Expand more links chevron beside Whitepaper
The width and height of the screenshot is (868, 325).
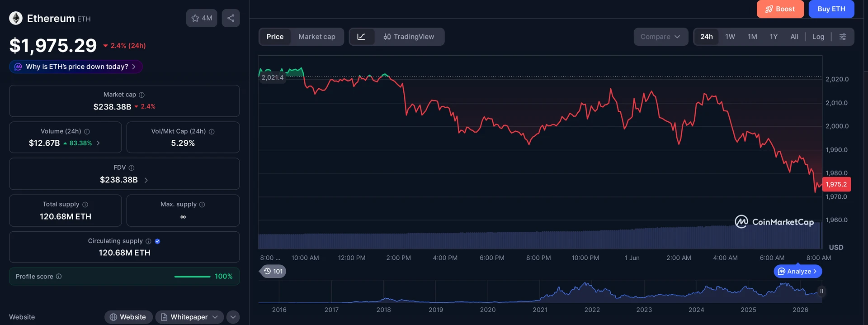tap(233, 317)
